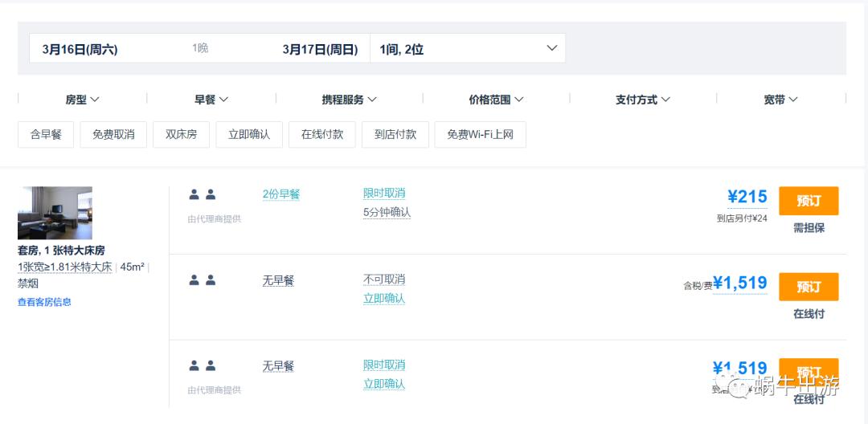
Task: Expand the 1间, 2位 rooms and guests dropdown
Action: pyautogui.click(x=468, y=48)
